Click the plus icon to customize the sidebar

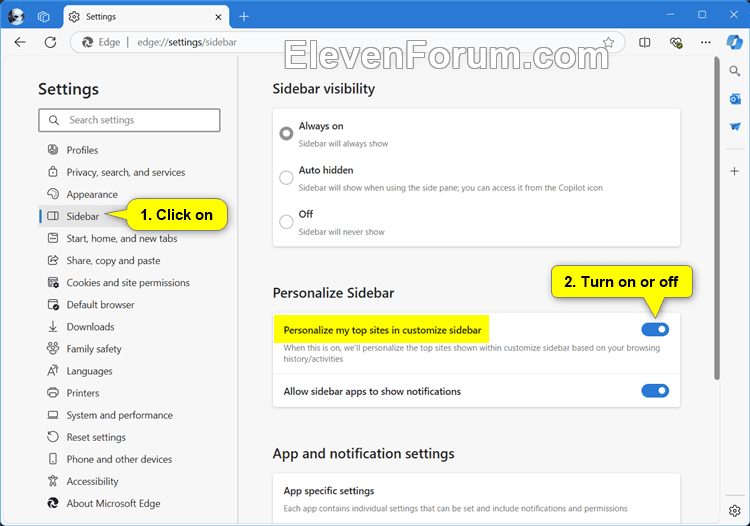click(x=735, y=171)
